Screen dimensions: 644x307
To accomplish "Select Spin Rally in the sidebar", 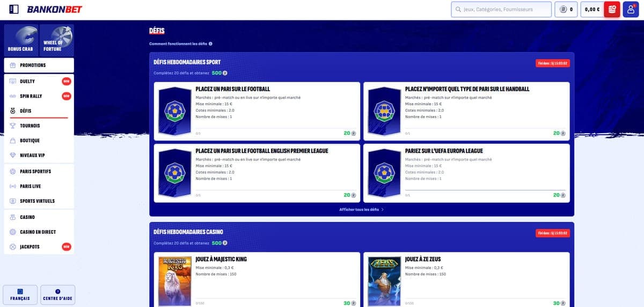I will pyautogui.click(x=39, y=96).
